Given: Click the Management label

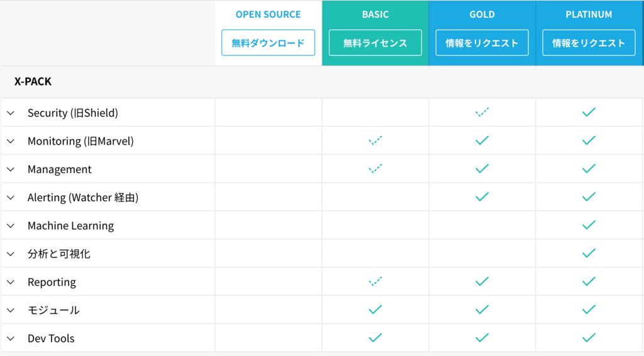Looking at the screenshot, I should [x=60, y=169].
